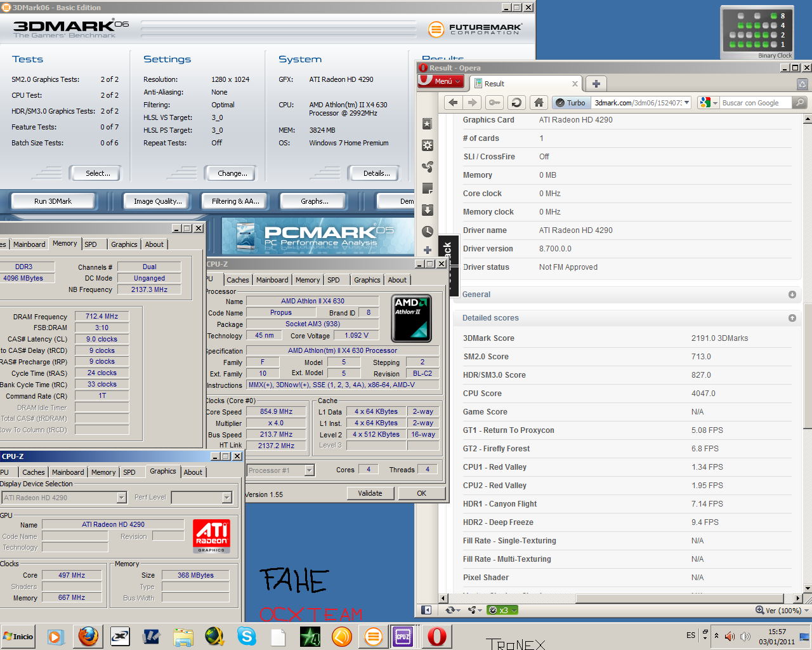This screenshot has height=650, width=812.
Task: Open Opera history clock sidebar panel
Action: pyautogui.click(x=428, y=232)
